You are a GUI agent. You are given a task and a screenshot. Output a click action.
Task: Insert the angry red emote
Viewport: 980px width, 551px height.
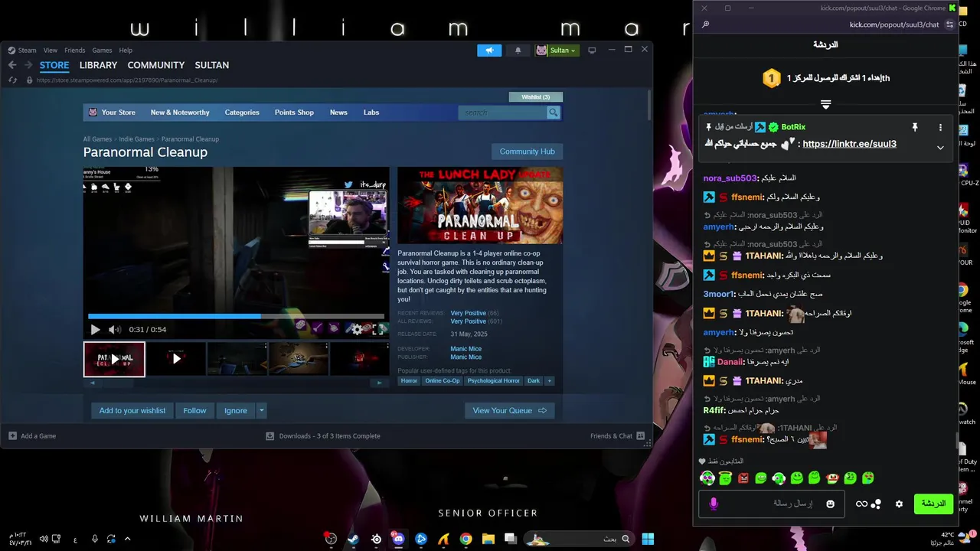743,478
